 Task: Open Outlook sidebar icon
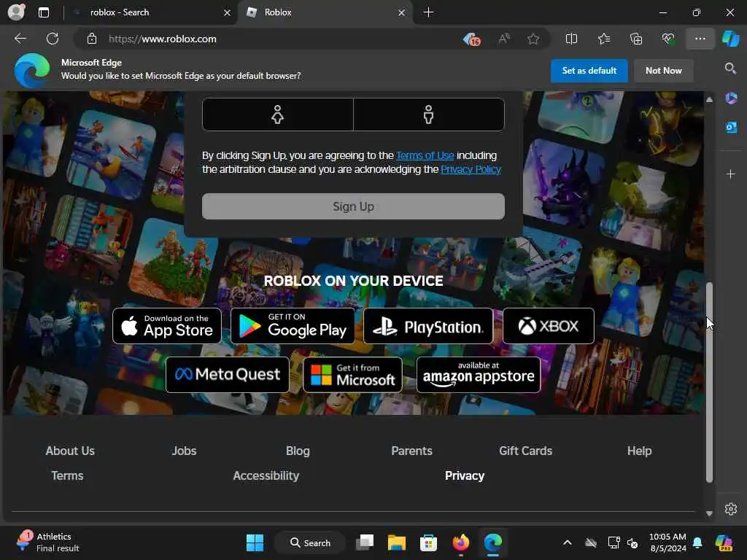coord(731,128)
